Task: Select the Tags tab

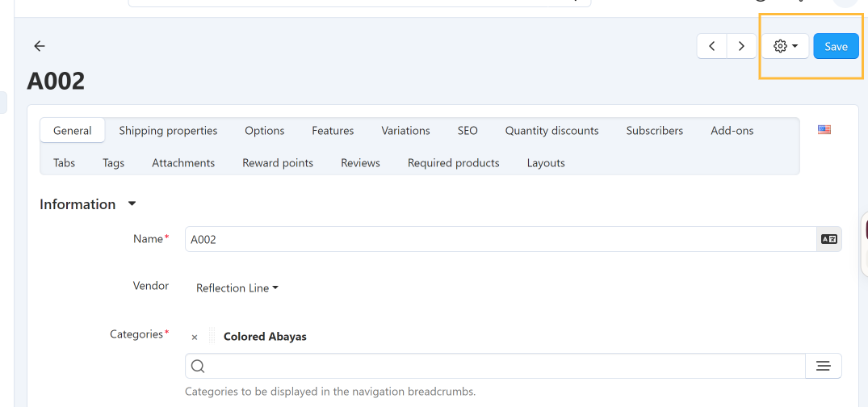Action: click(x=114, y=163)
